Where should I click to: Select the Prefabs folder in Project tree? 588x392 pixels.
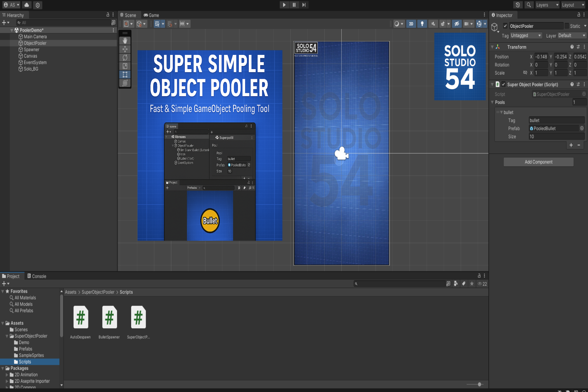click(25, 349)
